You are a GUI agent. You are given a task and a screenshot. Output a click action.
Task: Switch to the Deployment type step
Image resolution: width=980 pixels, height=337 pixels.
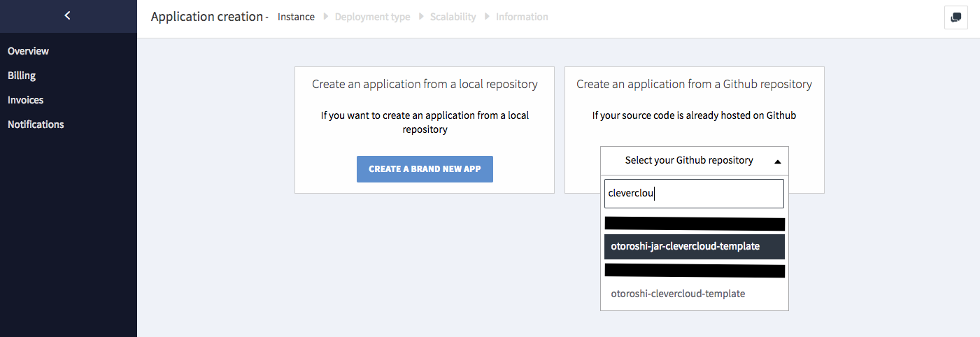[x=372, y=17]
